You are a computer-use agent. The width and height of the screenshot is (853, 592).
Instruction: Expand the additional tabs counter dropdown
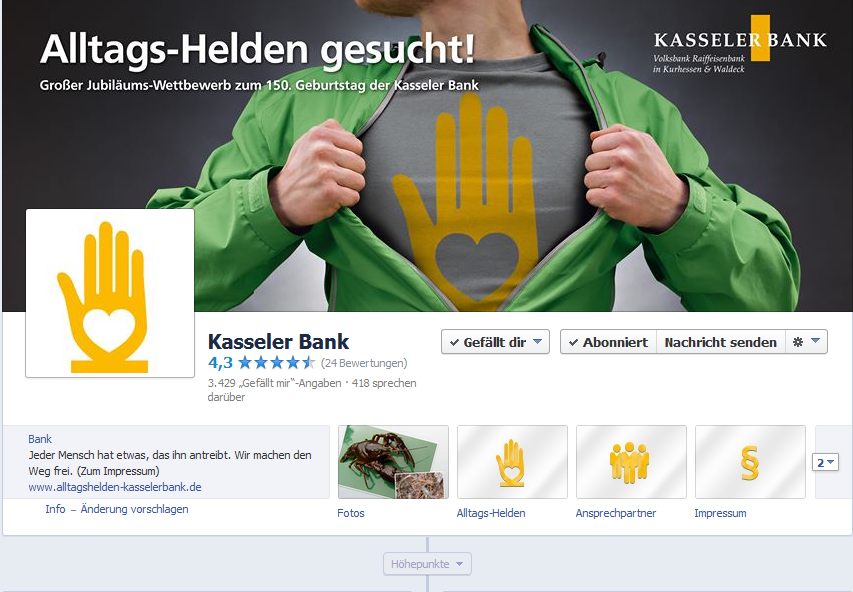pyautogui.click(x=825, y=462)
